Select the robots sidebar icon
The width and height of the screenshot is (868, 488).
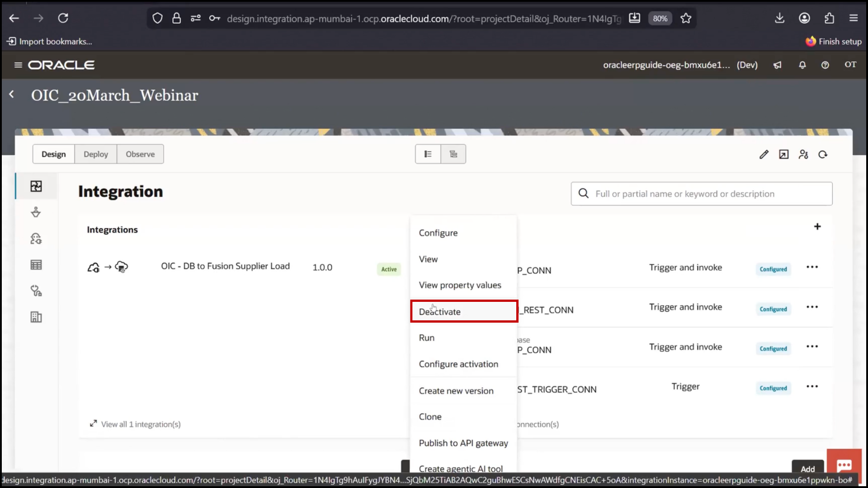click(36, 239)
